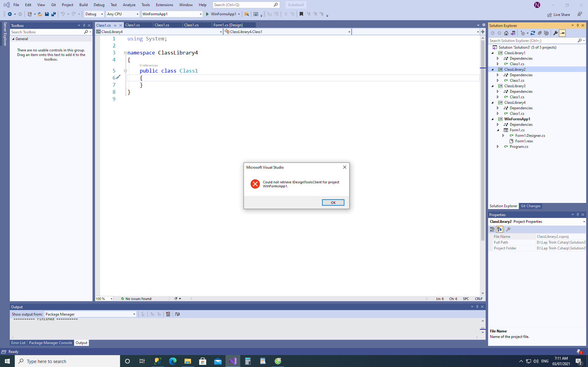Image resolution: width=588 pixels, height=367 pixels.
Task: Collapse the General group in Toolbox
Action: click(13, 39)
